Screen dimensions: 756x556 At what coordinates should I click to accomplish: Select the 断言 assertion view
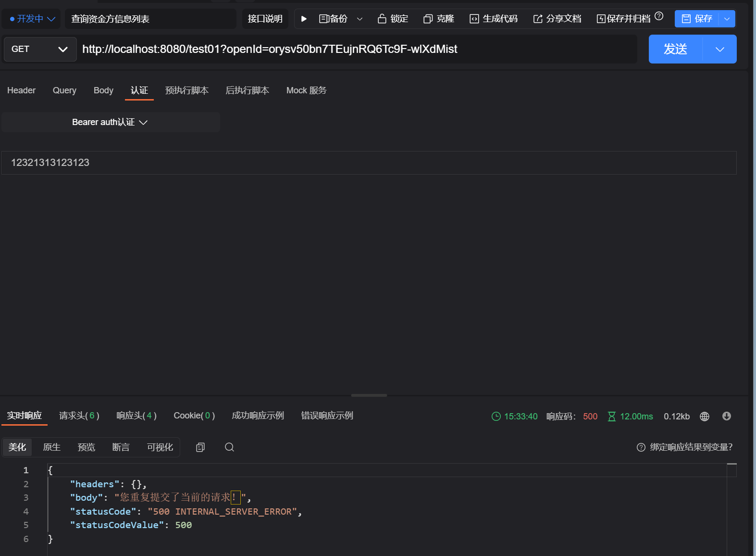[121, 447]
